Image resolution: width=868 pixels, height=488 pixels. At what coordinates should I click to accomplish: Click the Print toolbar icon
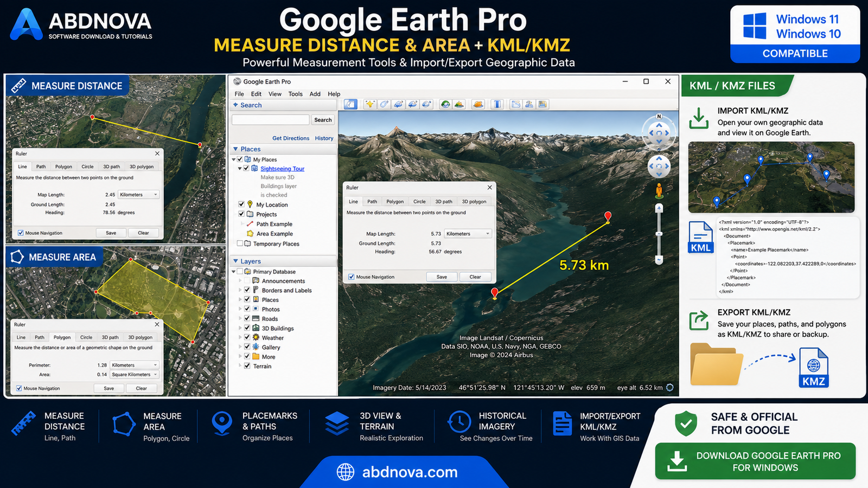(529, 104)
